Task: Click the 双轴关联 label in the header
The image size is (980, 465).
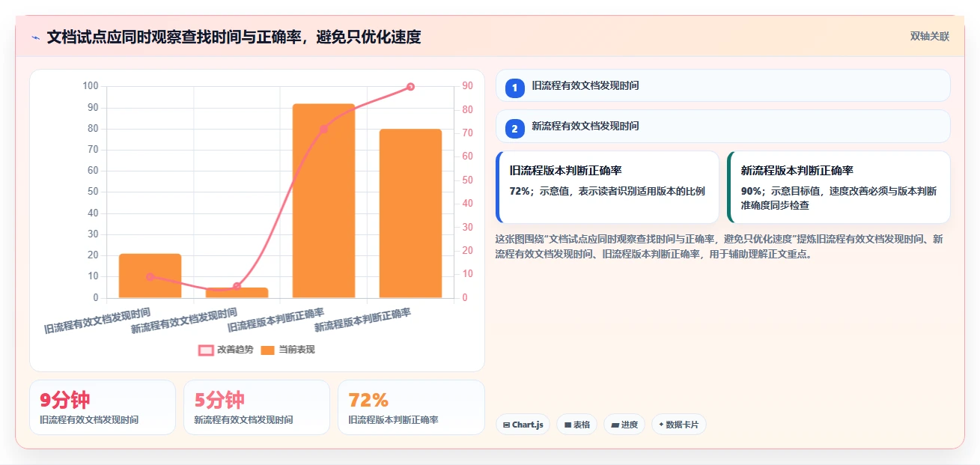Action: coord(929,37)
